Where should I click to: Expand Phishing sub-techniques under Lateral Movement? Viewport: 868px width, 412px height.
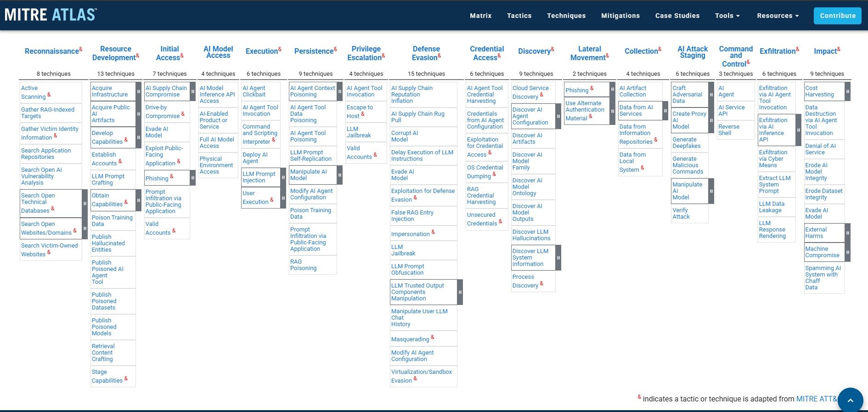click(x=612, y=90)
